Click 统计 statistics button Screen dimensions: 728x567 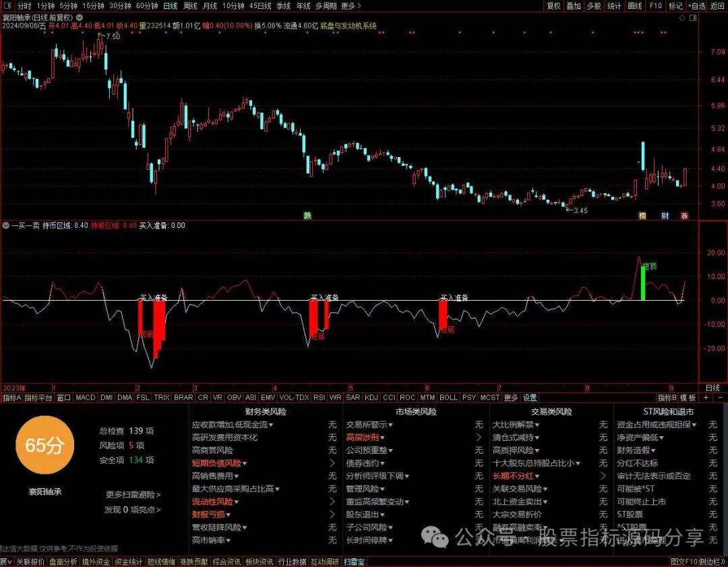[614, 5]
